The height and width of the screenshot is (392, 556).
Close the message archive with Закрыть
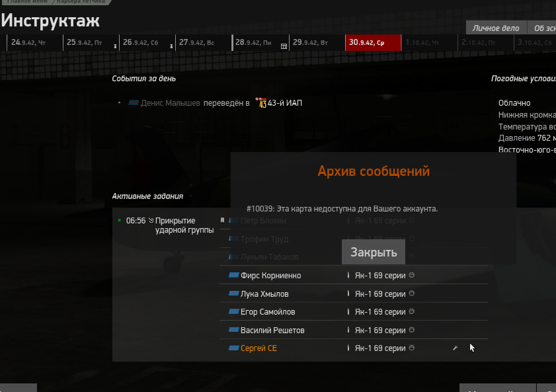[374, 252]
